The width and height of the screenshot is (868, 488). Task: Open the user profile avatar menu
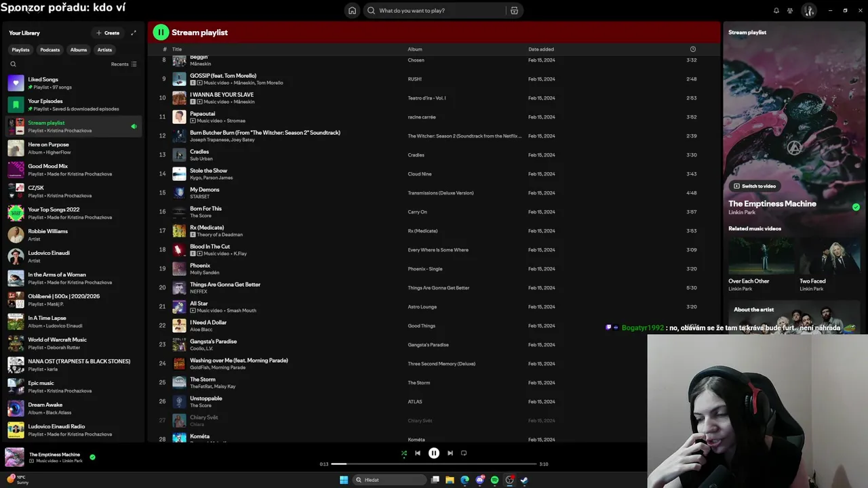[808, 10]
